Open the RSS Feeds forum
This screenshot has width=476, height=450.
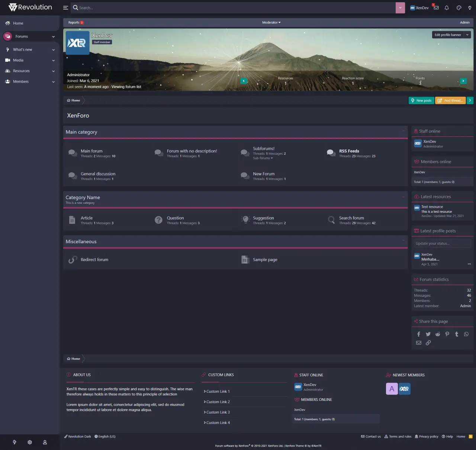point(349,151)
